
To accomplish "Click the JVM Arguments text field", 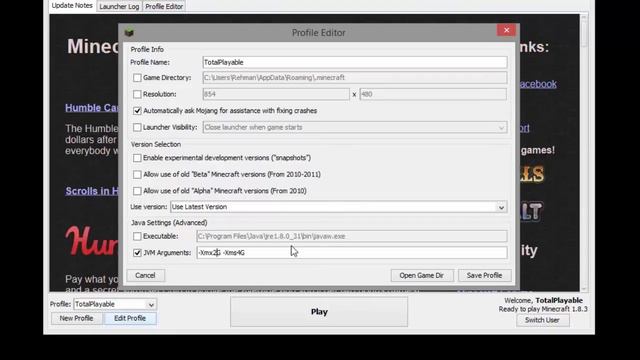I will pyautogui.click(x=352, y=253).
